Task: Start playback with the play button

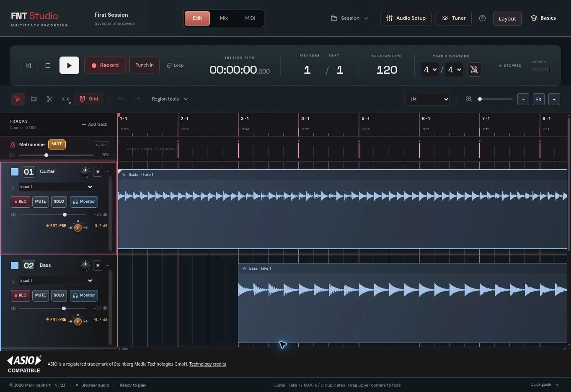Action: click(69, 65)
